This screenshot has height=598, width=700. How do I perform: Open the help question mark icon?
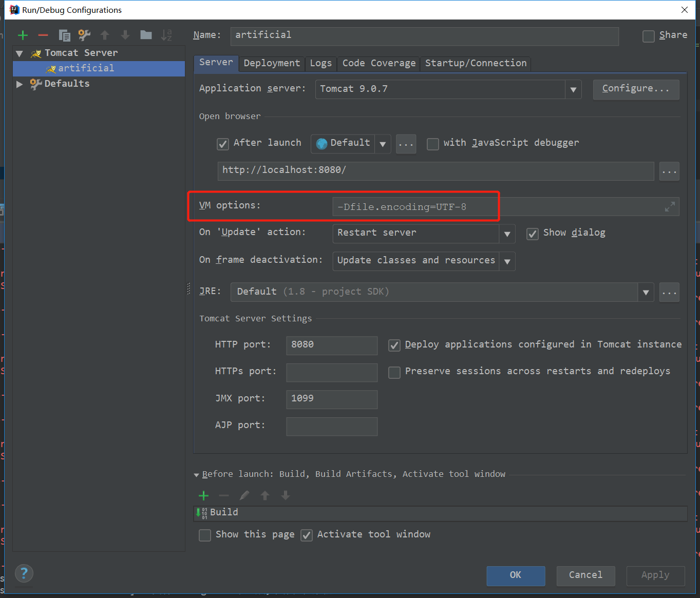24,573
